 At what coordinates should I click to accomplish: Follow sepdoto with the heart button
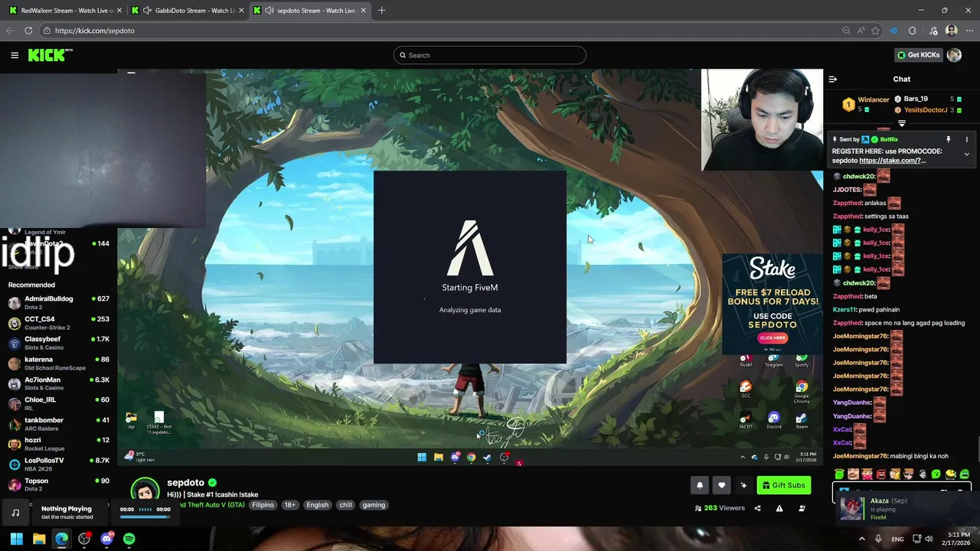pos(721,485)
